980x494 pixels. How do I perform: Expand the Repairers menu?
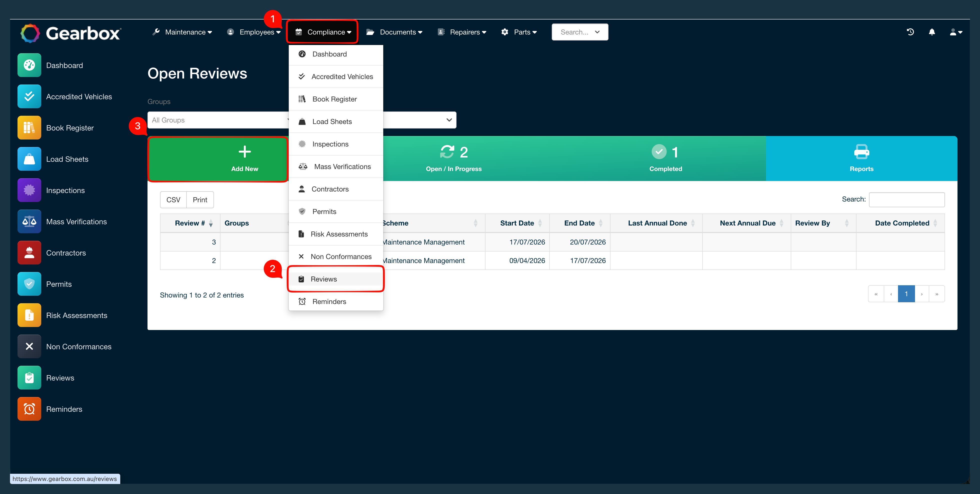tap(462, 32)
